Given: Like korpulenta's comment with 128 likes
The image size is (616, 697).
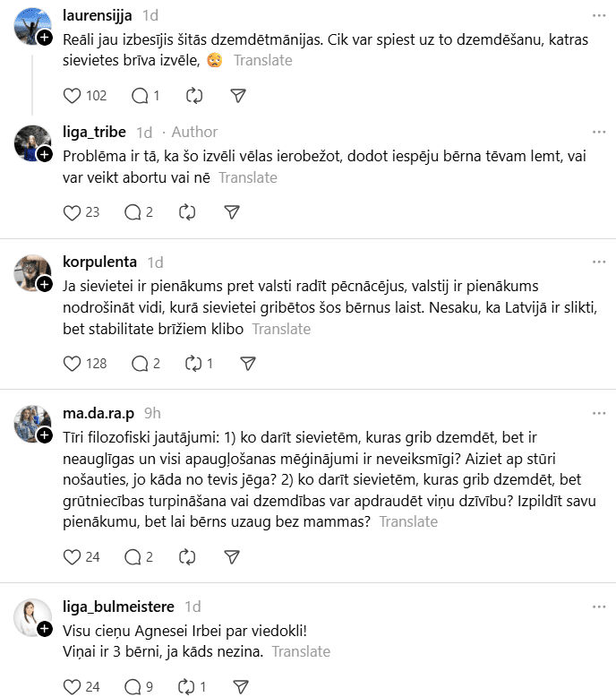Looking at the screenshot, I should click(x=73, y=363).
